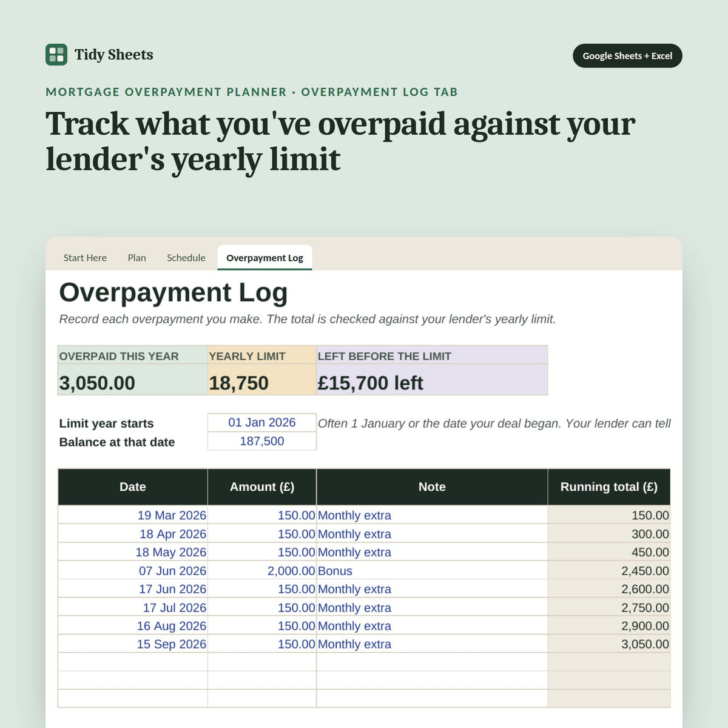This screenshot has height=728, width=728.
Task: Select the 2,000.00 amount cell
Action: pos(262,571)
